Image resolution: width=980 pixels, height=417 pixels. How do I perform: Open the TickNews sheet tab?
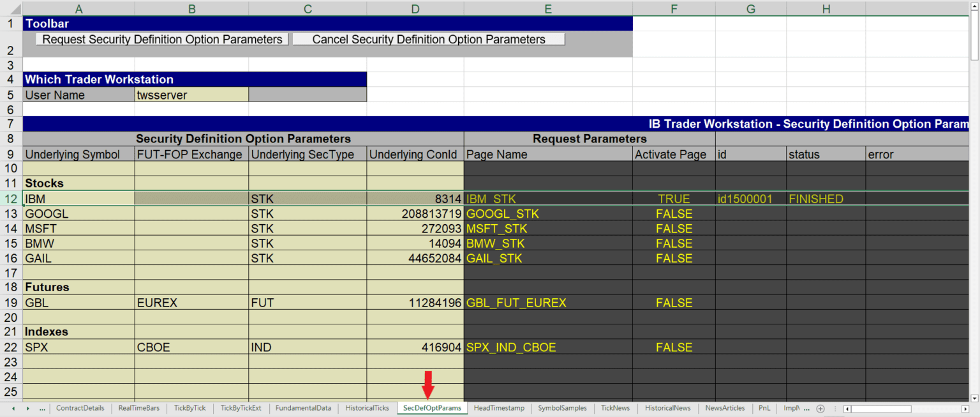(x=614, y=408)
